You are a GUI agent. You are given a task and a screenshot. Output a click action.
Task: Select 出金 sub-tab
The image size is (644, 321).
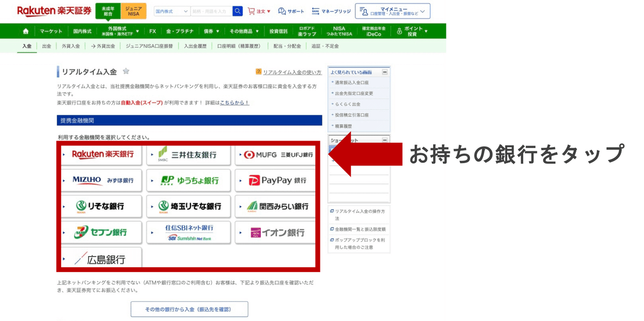tap(47, 46)
